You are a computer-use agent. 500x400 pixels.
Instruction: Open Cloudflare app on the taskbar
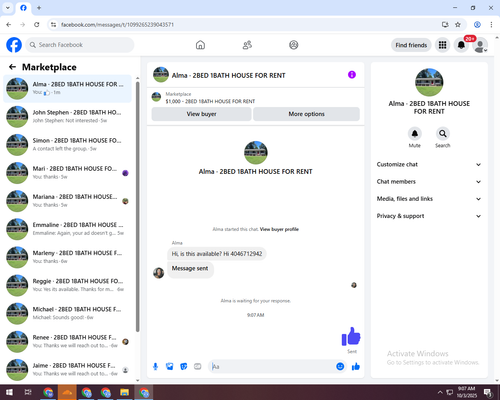click(67, 392)
